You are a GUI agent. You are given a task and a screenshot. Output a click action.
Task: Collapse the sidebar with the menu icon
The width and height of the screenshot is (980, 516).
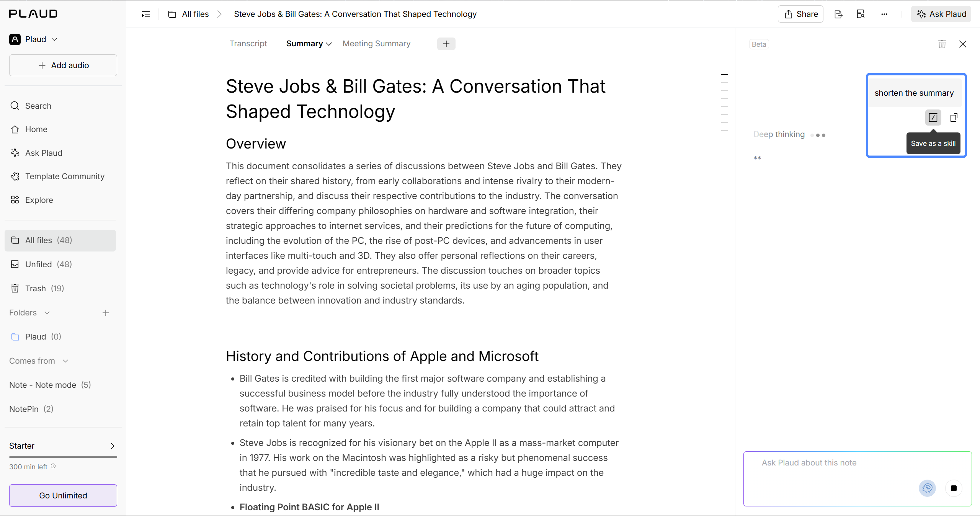[x=146, y=14]
